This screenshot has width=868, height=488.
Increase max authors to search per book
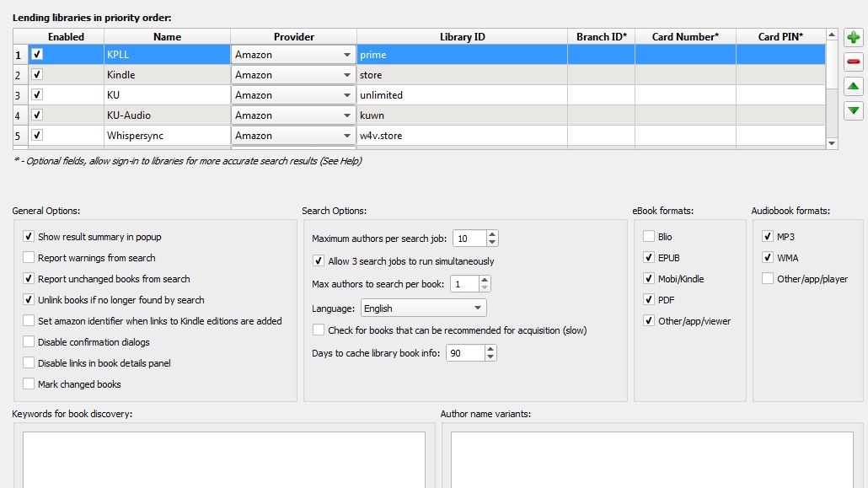pos(485,280)
